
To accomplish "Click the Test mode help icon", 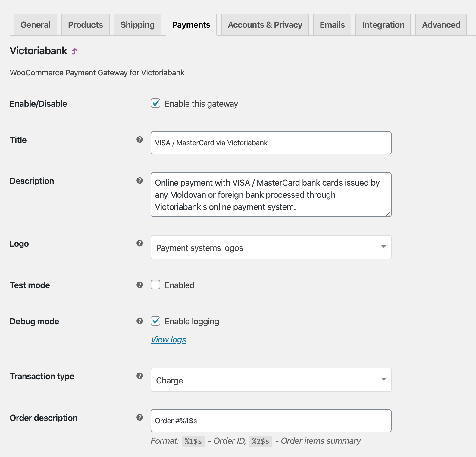I will [139, 285].
